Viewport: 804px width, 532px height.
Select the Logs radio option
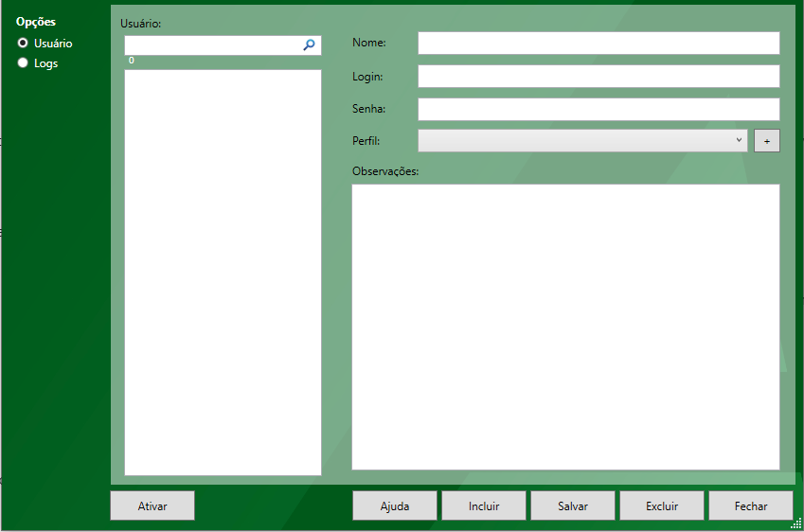[x=23, y=63]
